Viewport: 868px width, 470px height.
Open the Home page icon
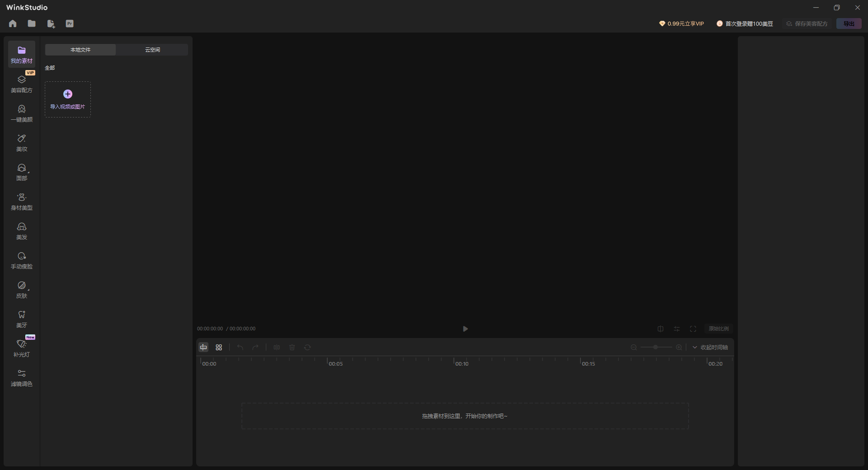pos(12,23)
